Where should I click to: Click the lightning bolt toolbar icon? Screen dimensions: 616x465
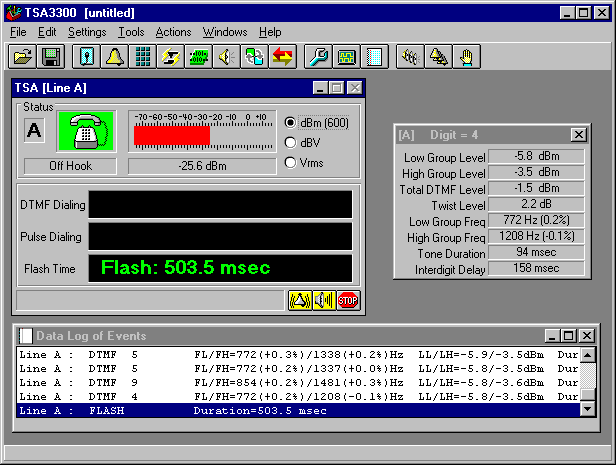[170, 57]
